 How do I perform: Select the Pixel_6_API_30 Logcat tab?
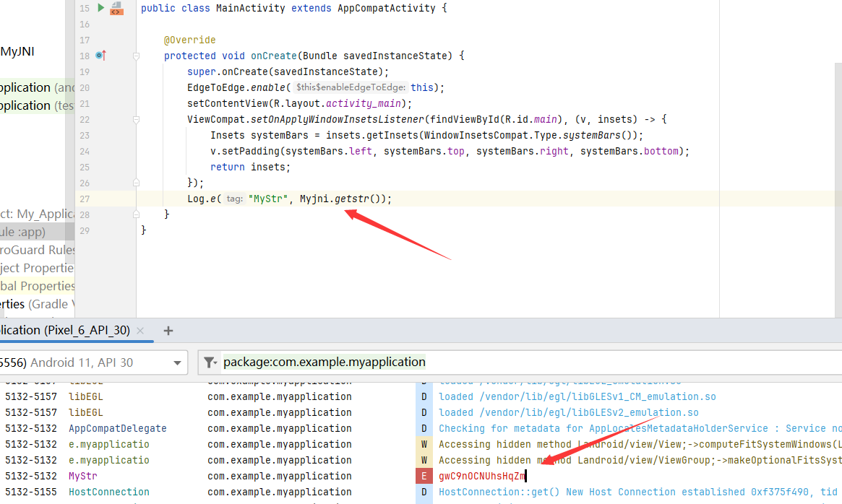(65, 330)
